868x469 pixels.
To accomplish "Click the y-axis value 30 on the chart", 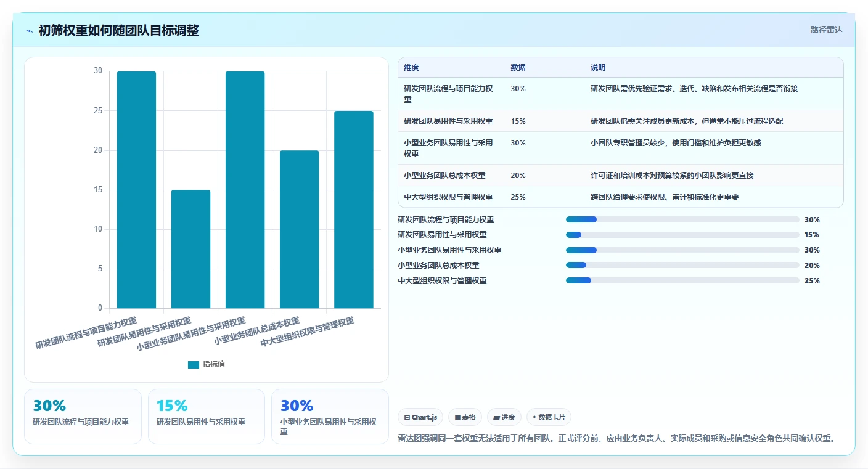I will 98,71.
